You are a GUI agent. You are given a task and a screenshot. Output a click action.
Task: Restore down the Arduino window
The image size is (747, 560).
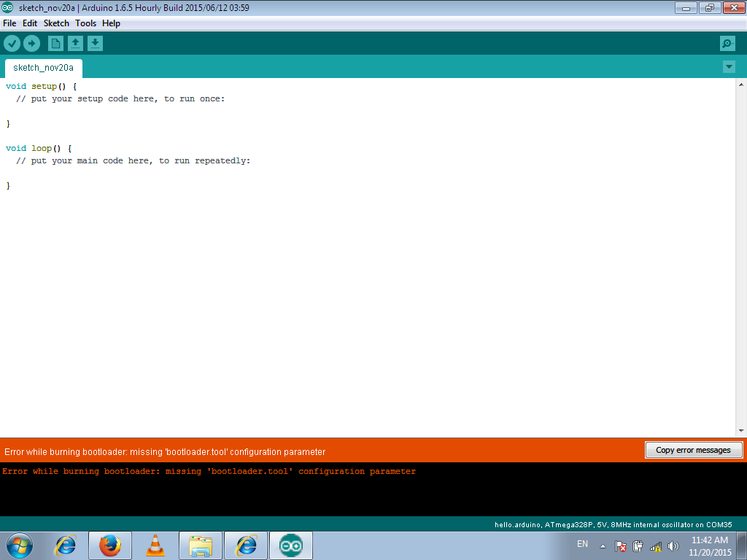[x=710, y=7]
